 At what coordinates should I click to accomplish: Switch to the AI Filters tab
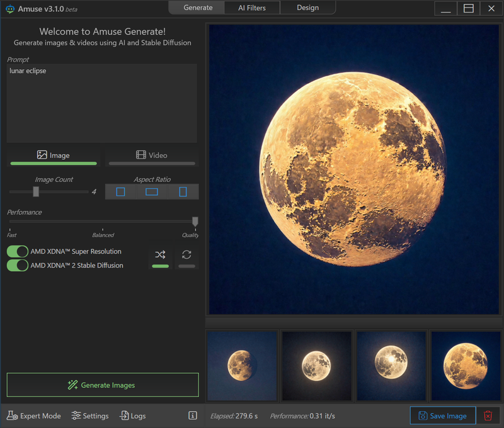(x=251, y=8)
